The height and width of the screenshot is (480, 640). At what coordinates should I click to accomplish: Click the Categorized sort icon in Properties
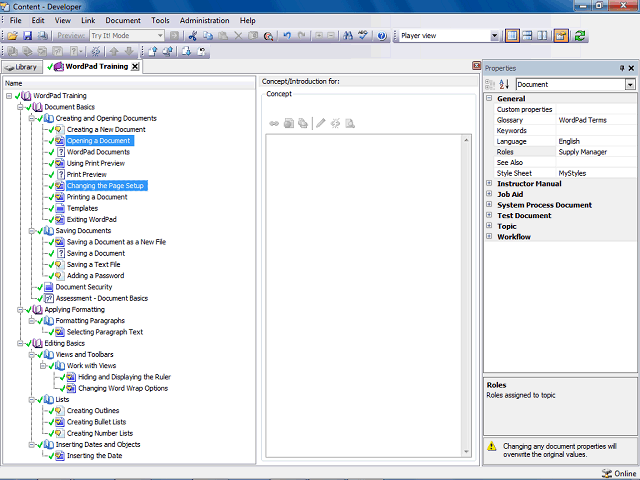tap(490, 84)
